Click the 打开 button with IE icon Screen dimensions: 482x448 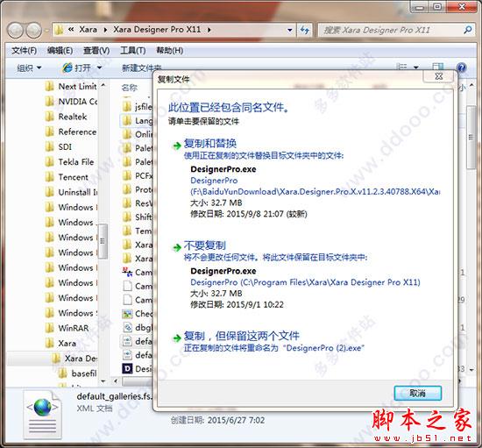coord(76,68)
